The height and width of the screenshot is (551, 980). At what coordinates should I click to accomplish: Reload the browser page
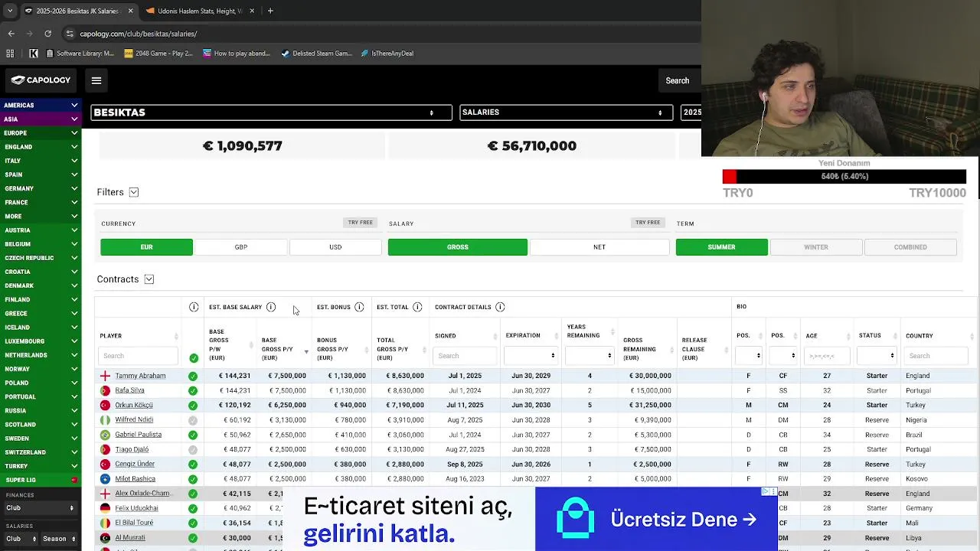[47, 34]
